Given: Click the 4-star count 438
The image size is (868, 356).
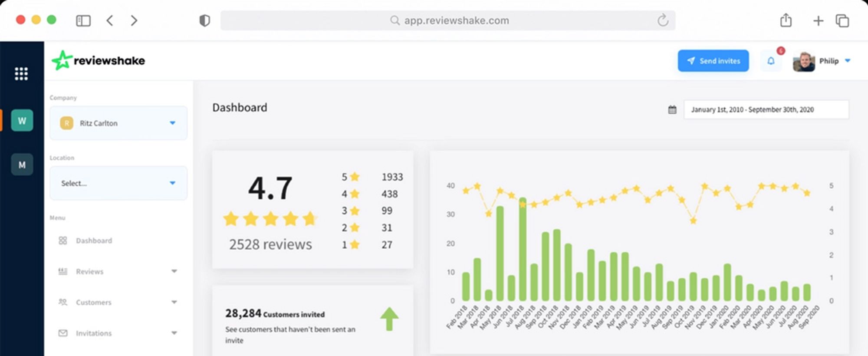Looking at the screenshot, I should (x=389, y=194).
